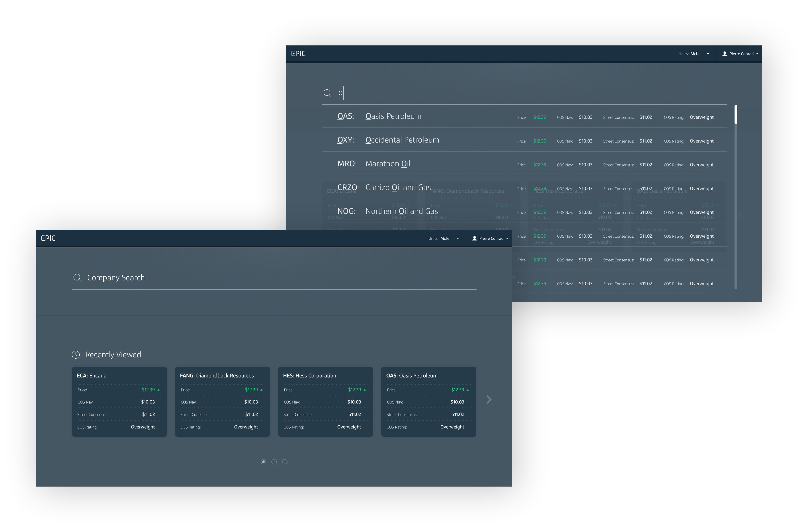
Task: Click the EPIC logo in the front window
Action: point(48,238)
